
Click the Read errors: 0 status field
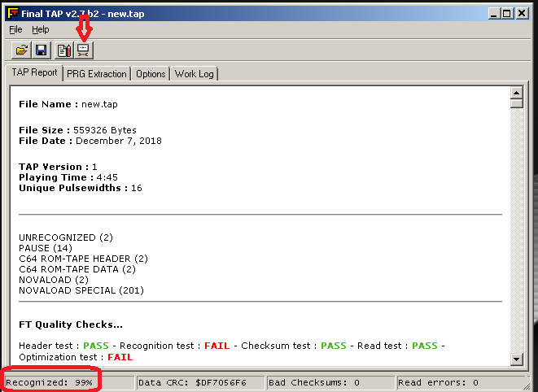(460, 382)
